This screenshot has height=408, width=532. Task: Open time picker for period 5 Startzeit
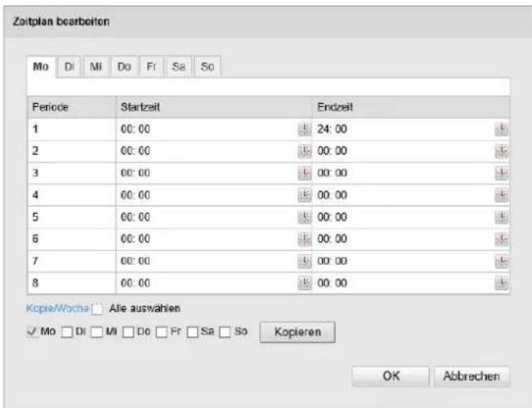[304, 217]
